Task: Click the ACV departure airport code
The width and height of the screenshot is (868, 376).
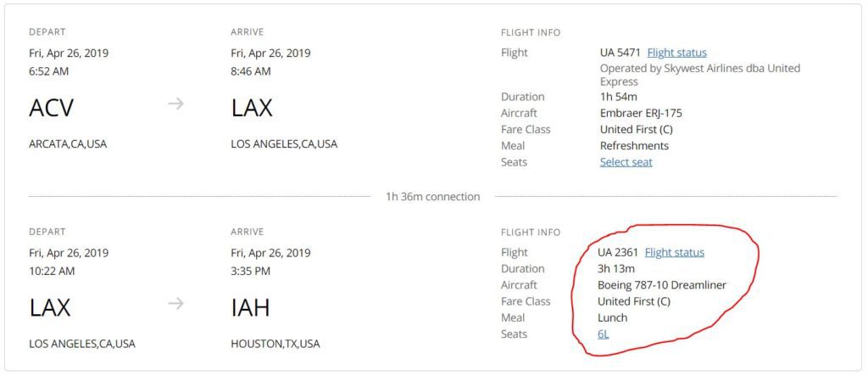Action: (x=52, y=109)
